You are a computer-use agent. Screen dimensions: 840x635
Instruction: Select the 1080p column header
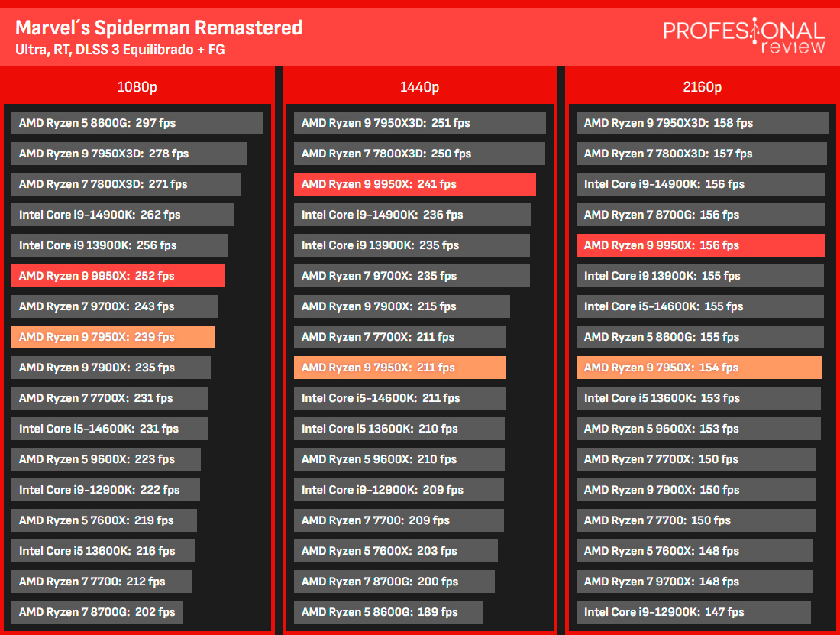(137, 86)
